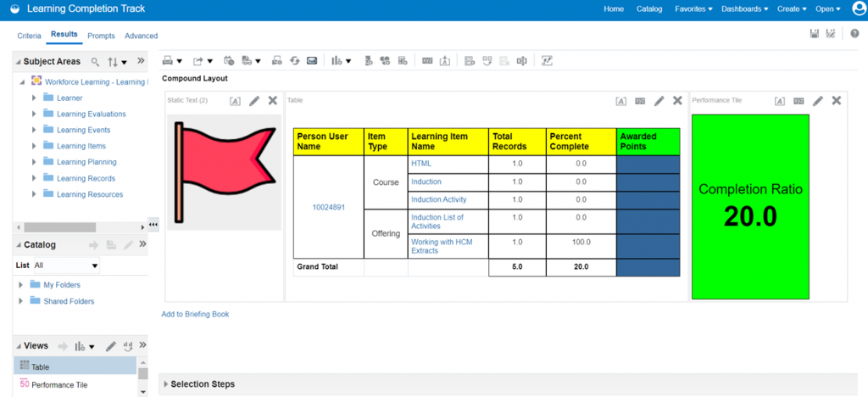The height and width of the screenshot is (397, 868).
Task: Click the XYZ format containers toolbar icon
Action: 427,61
